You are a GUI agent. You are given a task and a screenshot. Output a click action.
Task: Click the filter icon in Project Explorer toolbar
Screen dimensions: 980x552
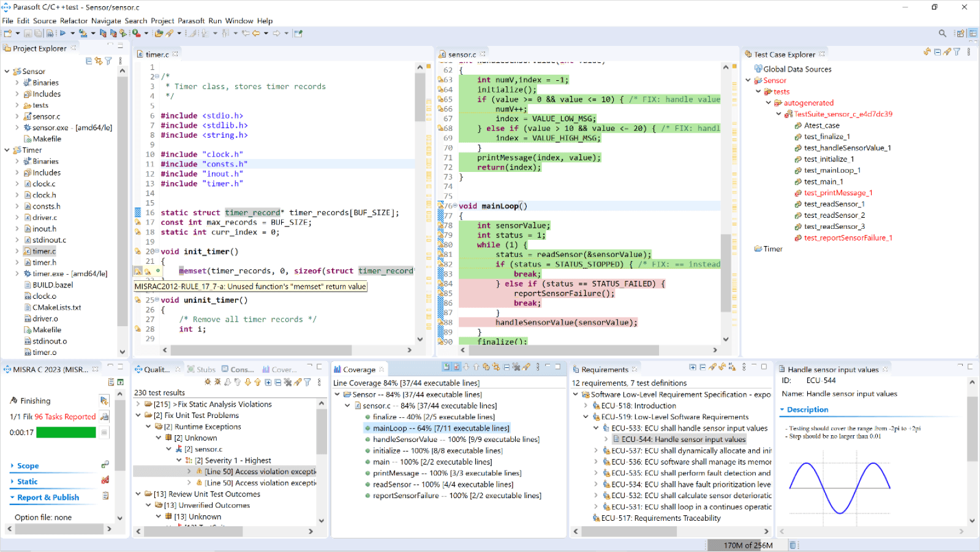pos(108,61)
